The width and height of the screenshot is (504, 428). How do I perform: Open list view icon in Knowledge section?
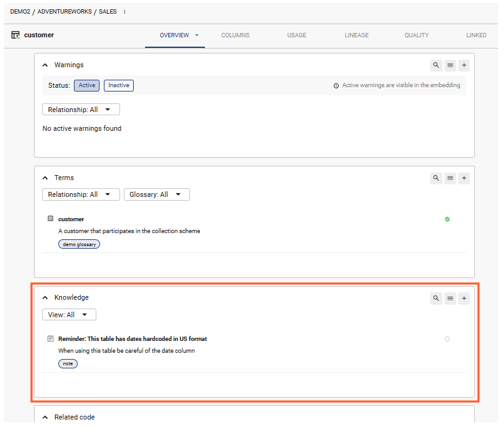[450, 298]
